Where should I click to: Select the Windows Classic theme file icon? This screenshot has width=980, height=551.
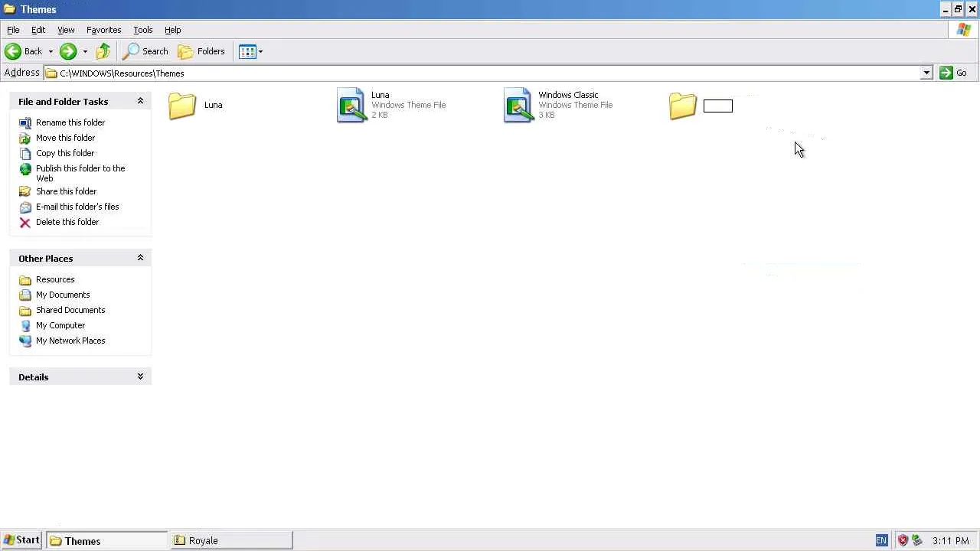(x=518, y=106)
